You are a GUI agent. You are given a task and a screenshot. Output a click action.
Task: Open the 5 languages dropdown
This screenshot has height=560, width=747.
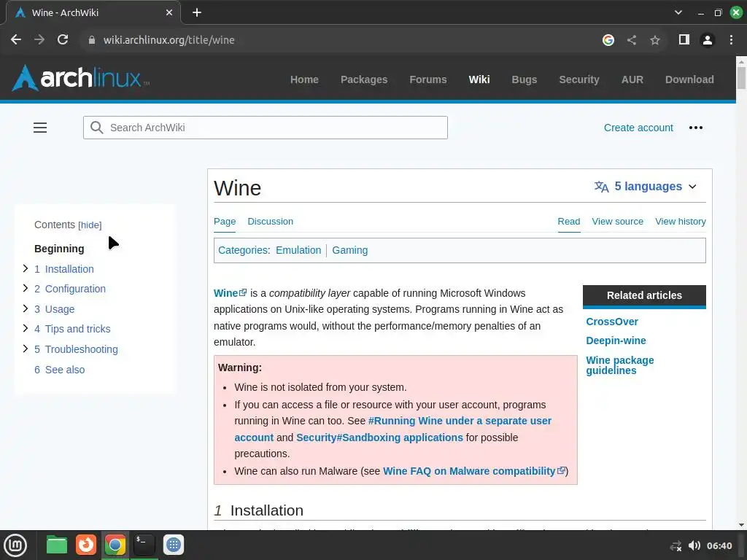pos(646,186)
